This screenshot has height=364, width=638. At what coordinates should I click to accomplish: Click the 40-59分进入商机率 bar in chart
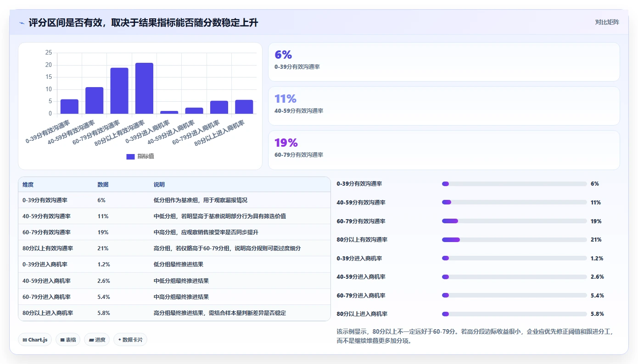(194, 110)
